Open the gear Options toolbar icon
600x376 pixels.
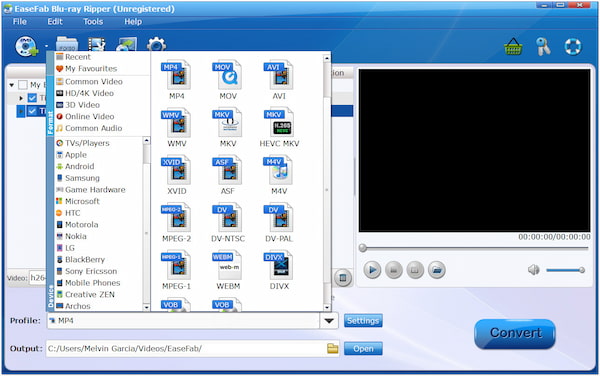(x=156, y=44)
